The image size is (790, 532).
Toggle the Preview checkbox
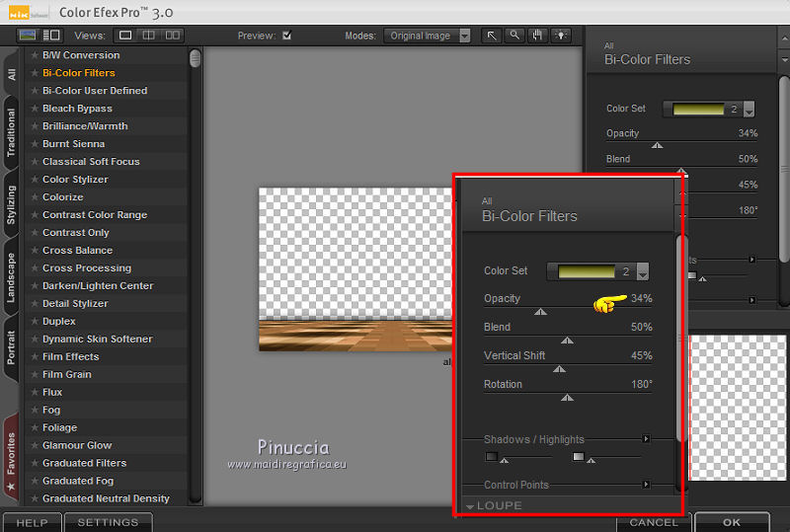286,36
